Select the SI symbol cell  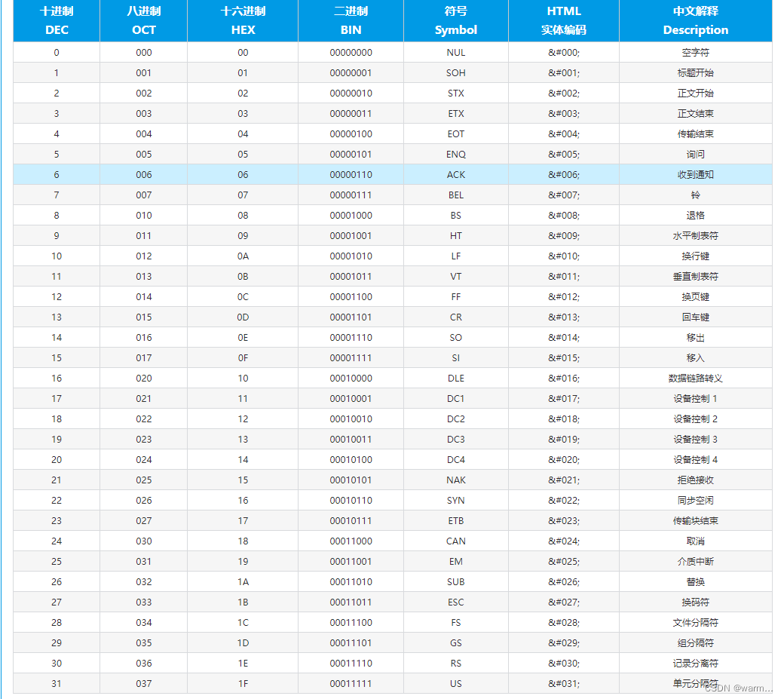tap(456, 358)
